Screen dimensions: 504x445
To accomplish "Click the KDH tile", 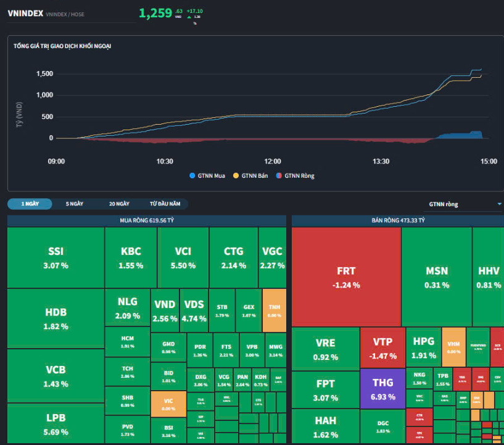I will coord(261,380).
